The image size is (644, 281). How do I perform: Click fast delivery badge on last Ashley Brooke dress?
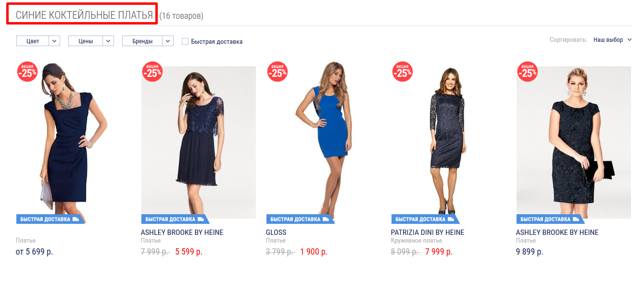click(x=550, y=219)
